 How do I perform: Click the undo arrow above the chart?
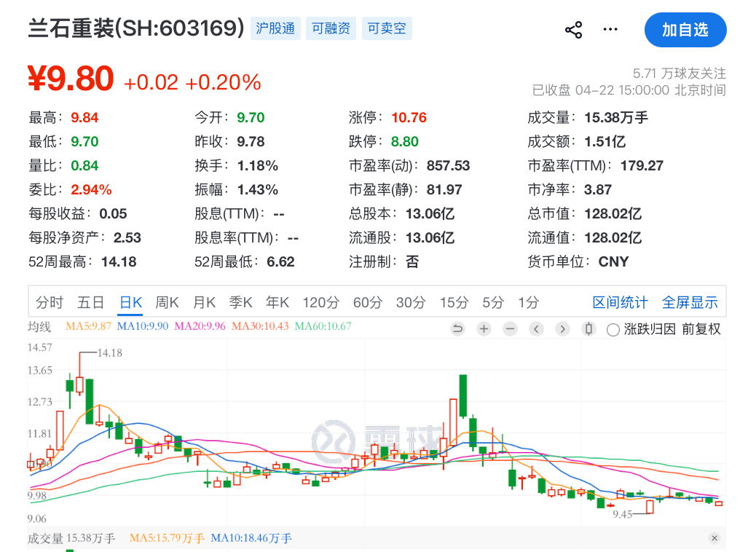457,329
